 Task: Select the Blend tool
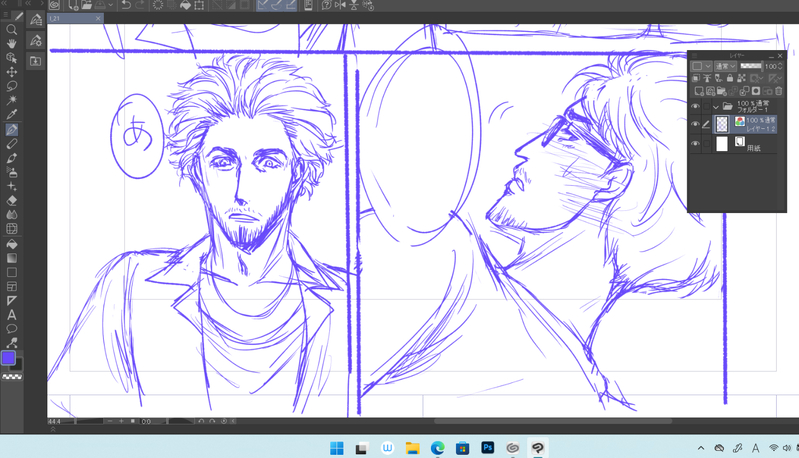[11, 214]
